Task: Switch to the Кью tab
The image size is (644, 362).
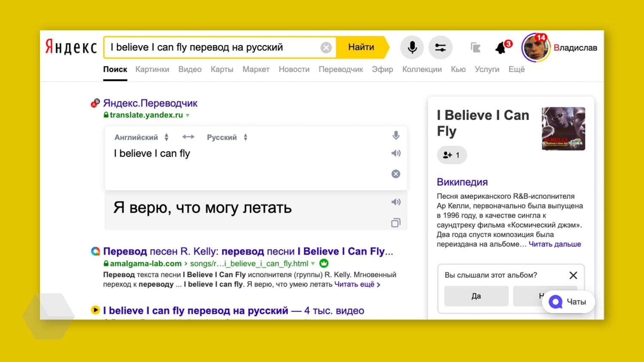Action: [458, 70]
